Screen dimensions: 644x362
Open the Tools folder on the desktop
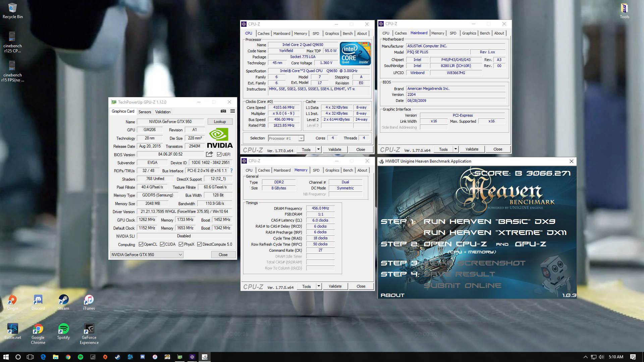pyautogui.click(x=624, y=11)
